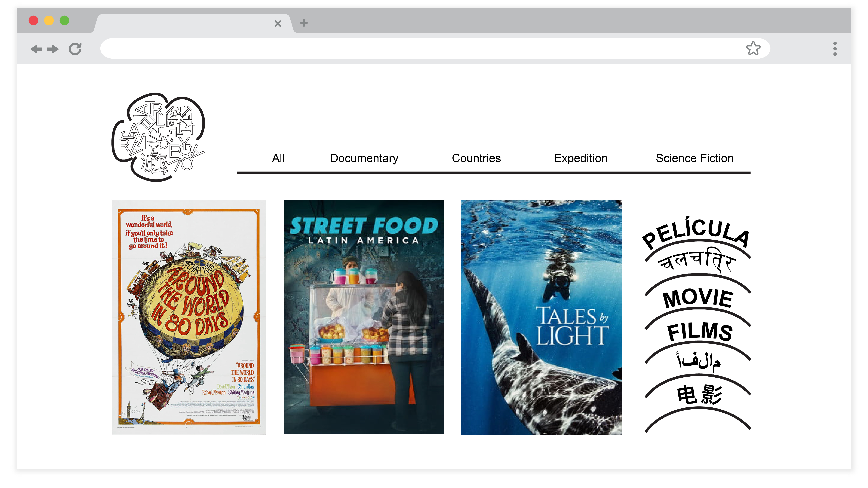Click the browser back arrow
868x488 pixels.
(36, 49)
